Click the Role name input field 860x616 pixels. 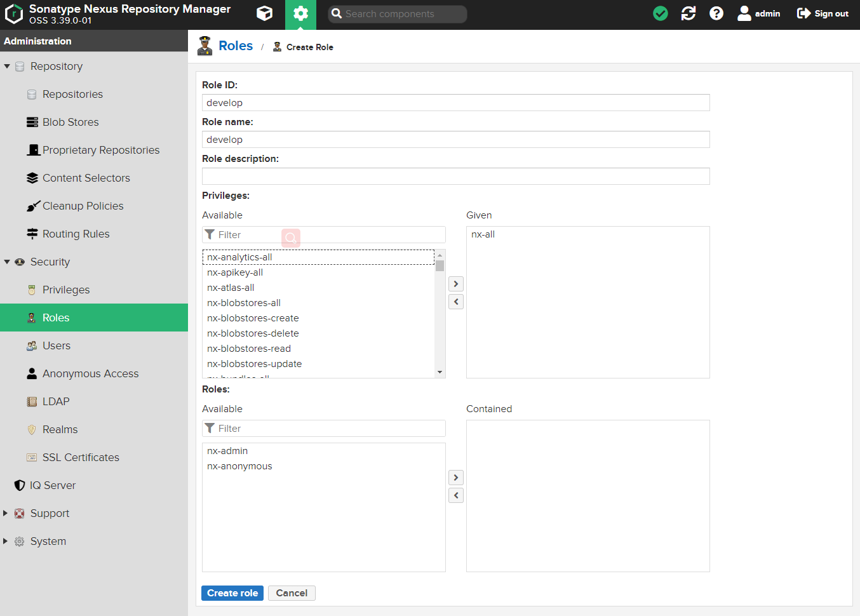click(x=455, y=140)
